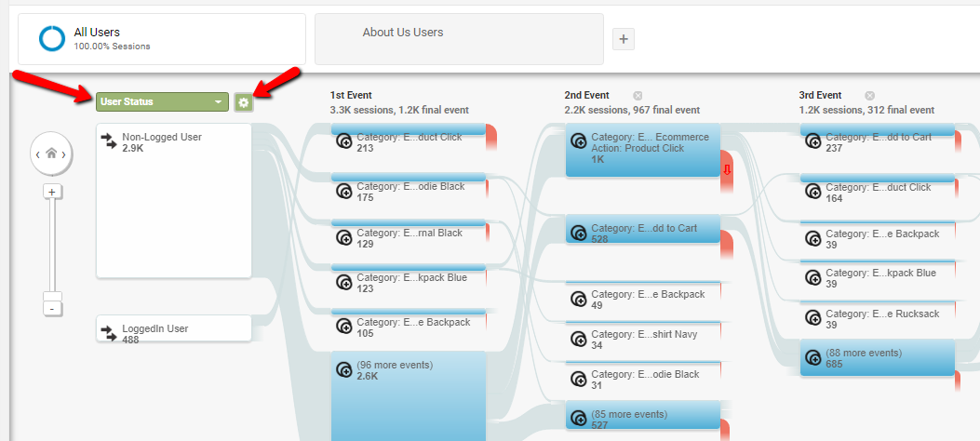Select the All Users segment card
980x441 pixels.
click(x=162, y=39)
